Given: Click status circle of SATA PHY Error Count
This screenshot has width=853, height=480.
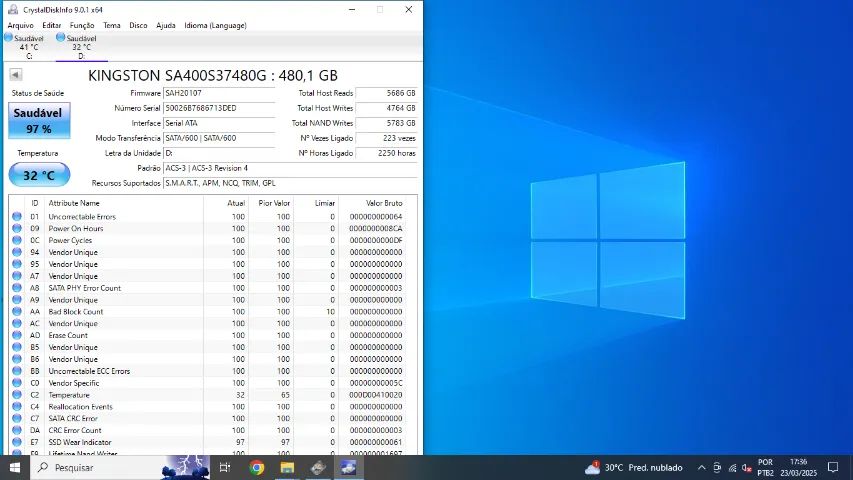Looking at the screenshot, I should pyautogui.click(x=17, y=288).
